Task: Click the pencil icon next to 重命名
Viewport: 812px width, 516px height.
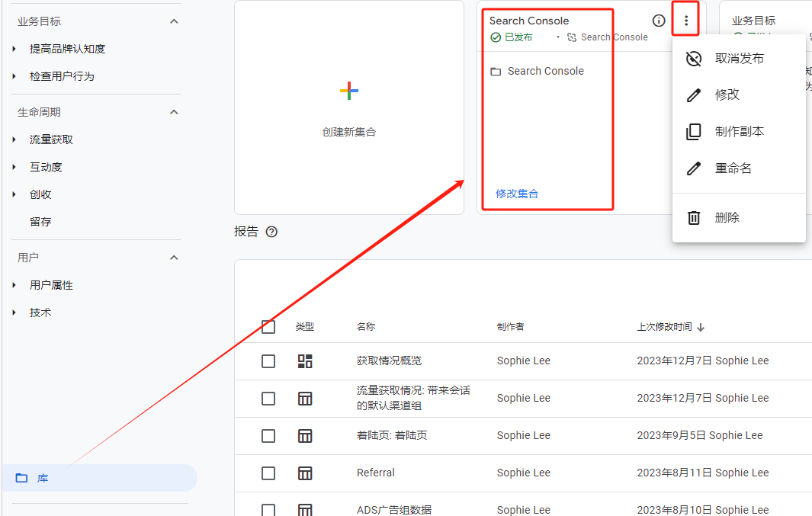Action: coord(694,168)
